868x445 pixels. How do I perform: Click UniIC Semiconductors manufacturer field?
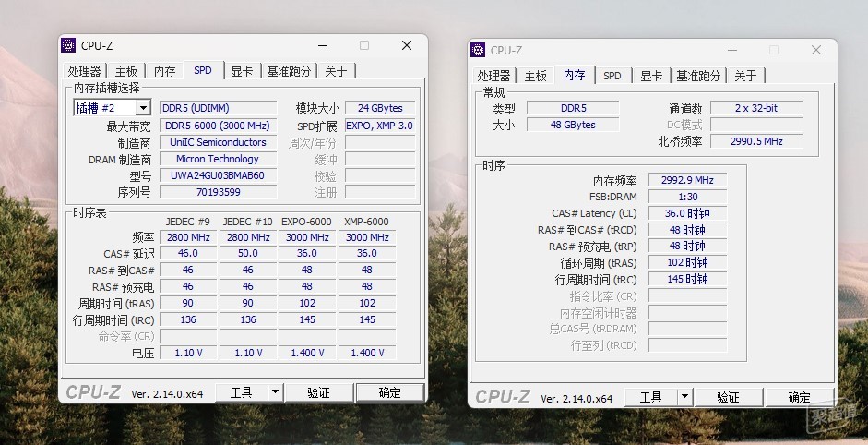pyautogui.click(x=218, y=142)
